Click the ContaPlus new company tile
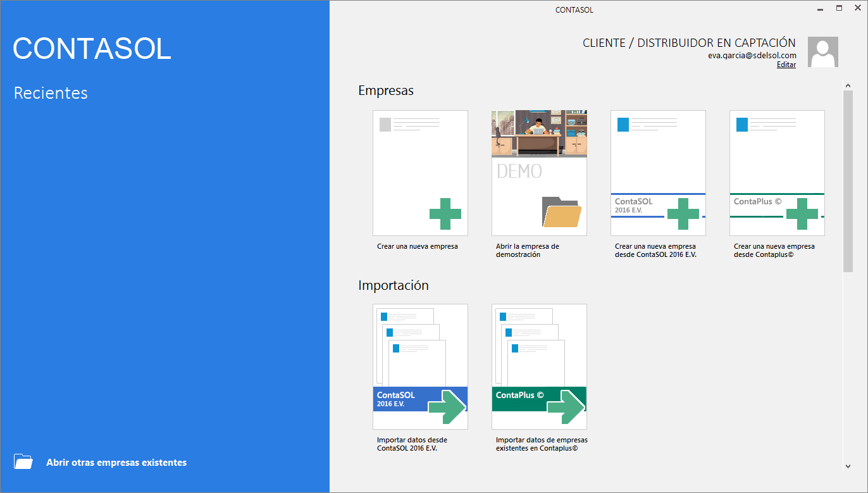Image resolution: width=868 pixels, height=493 pixels. click(777, 173)
